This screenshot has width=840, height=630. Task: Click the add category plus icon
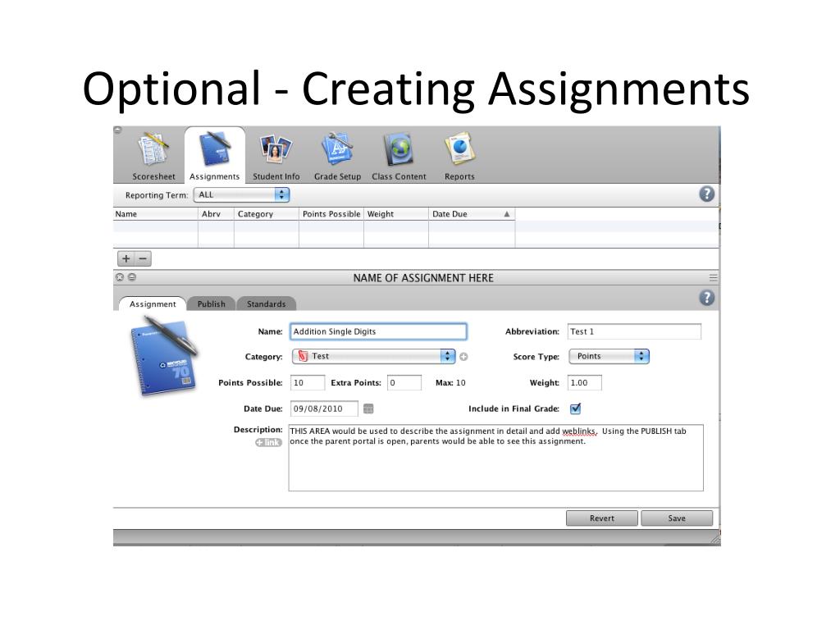coord(464,357)
